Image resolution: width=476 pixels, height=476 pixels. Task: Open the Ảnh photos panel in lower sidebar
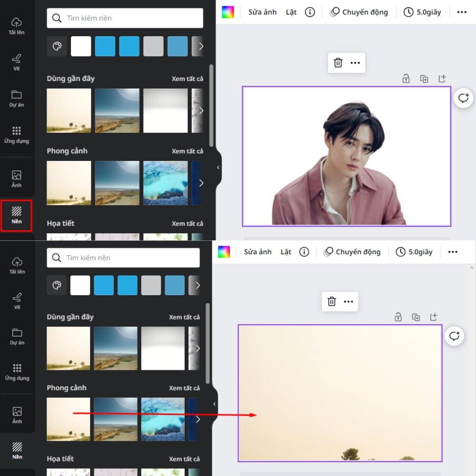coord(17,415)
